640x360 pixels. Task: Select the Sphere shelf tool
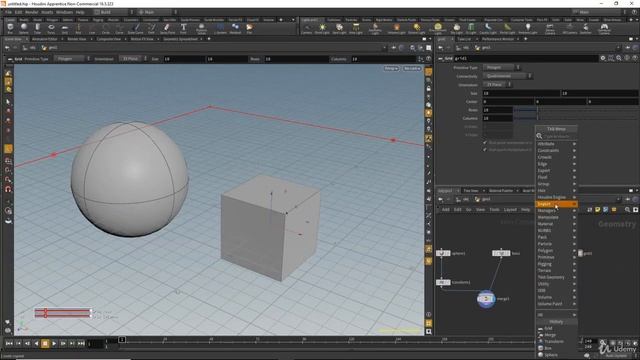[24, 29]
